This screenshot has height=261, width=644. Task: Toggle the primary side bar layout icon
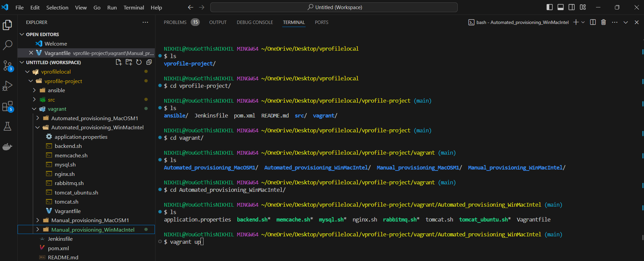click(x=550, y=7)
